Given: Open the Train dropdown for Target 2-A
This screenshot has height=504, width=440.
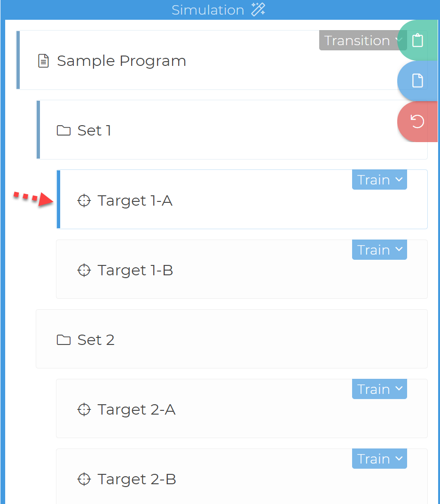Looking at the screenshot, I should tap(379, 390).
